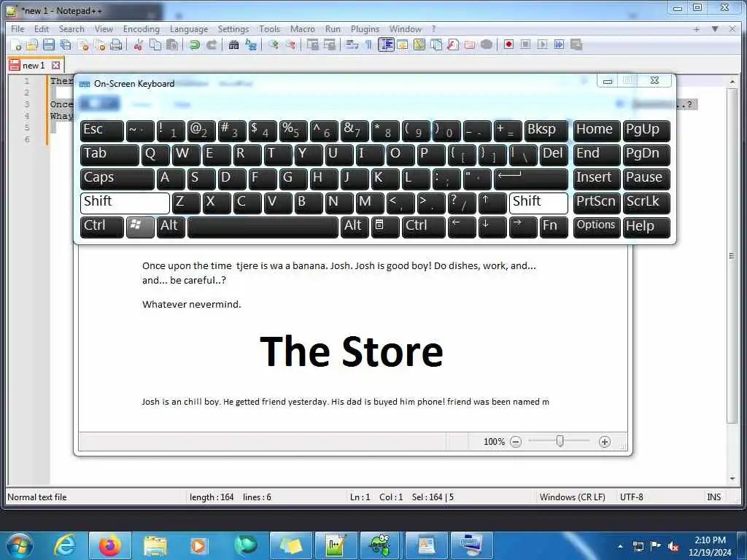
Task: Click the Replace toolbar icon
Action: pyautogui.click(x=251, y=45)
